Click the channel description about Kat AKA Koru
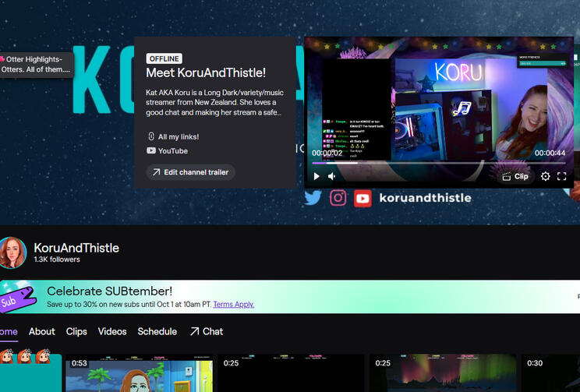 215,102
